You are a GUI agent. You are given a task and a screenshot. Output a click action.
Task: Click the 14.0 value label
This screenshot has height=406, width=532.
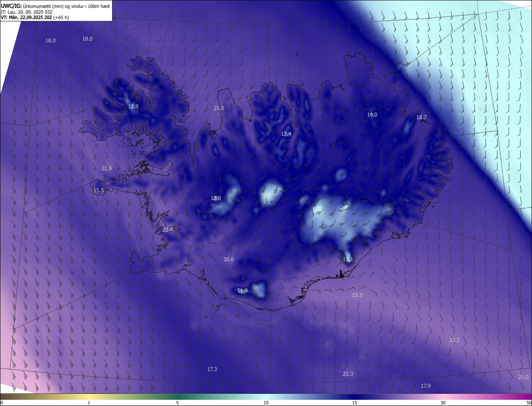[x=372, y=115]
